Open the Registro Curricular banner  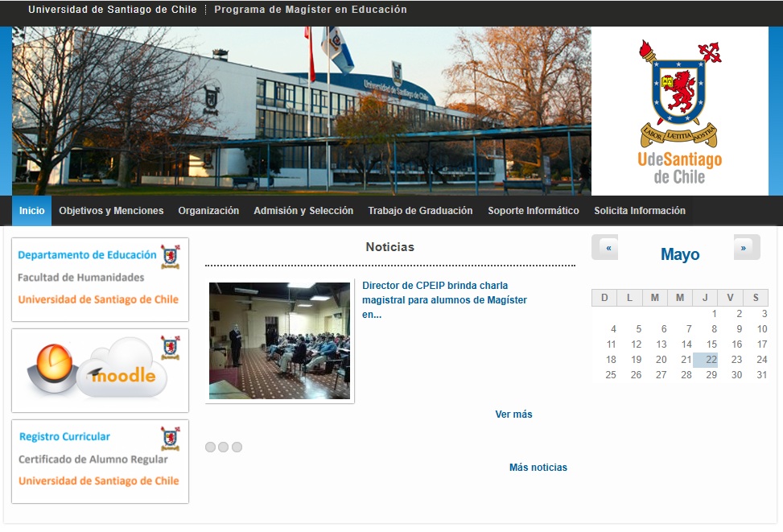100,460
